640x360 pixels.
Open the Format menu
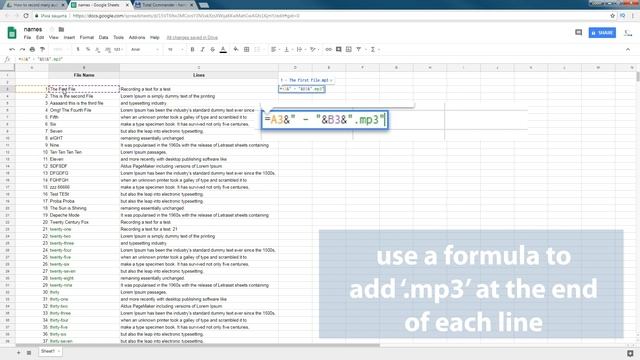point(87,38)
